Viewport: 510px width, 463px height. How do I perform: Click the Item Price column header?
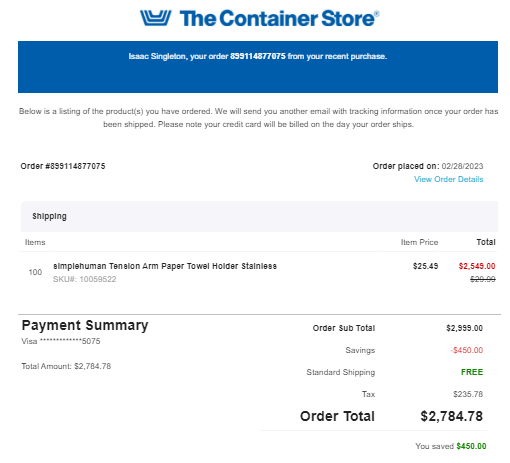click(419, 242)
